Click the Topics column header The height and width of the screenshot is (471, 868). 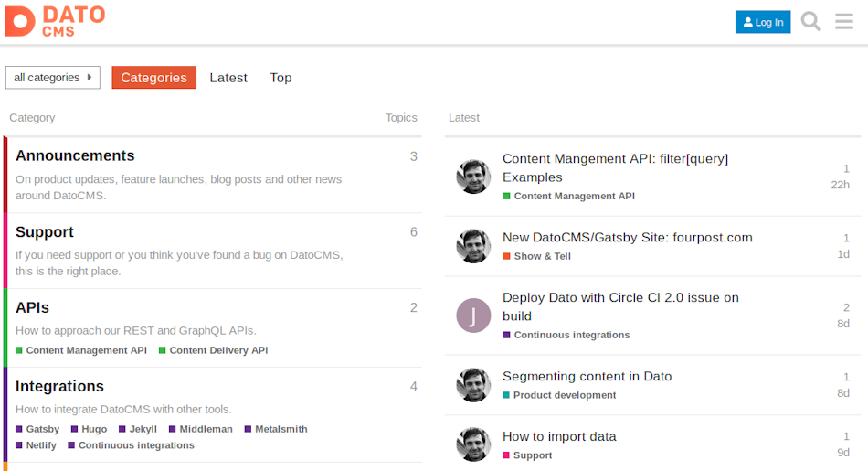point(401,117)
